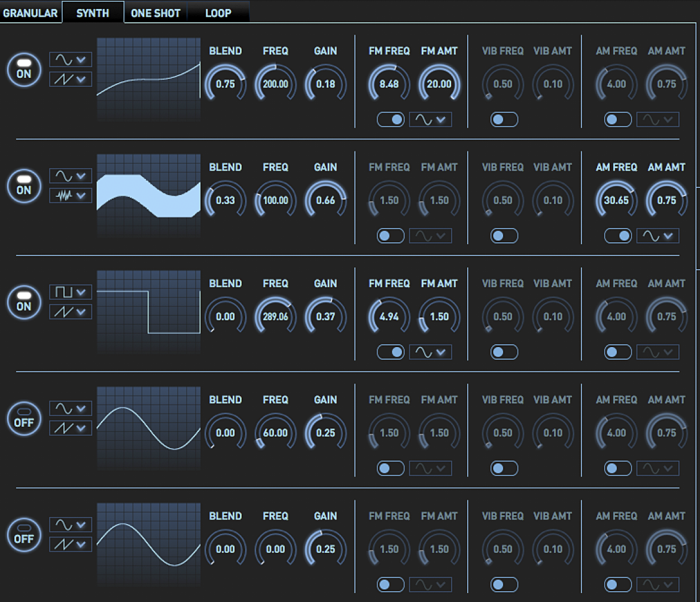
Task: Click the first oscillator waveform display
Action: [148, 80]
